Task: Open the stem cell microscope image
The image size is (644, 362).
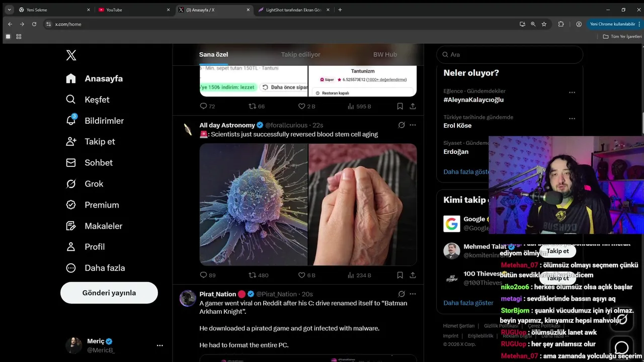Action: (x=254, y=205)
